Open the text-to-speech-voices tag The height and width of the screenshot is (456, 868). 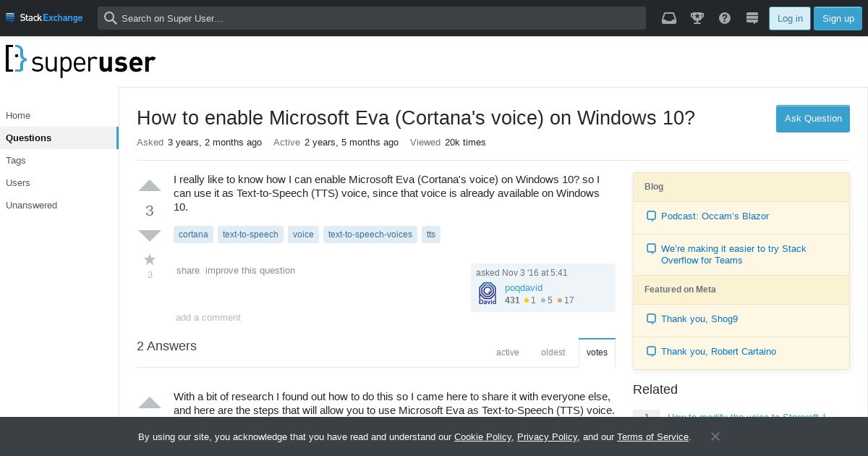[370, 235]
